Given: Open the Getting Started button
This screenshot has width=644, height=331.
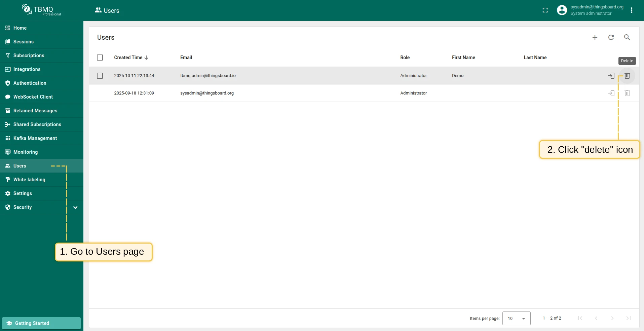Looking at the screenshot, I should 41,323.
